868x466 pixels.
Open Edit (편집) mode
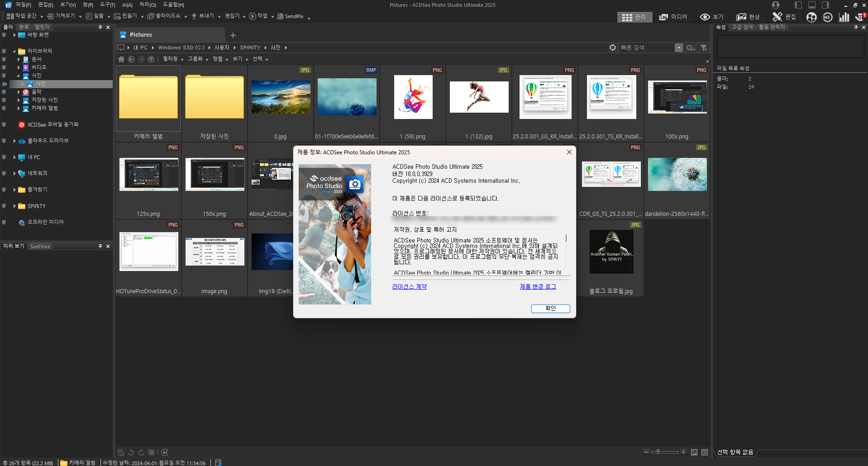click(x=784, y=17)
